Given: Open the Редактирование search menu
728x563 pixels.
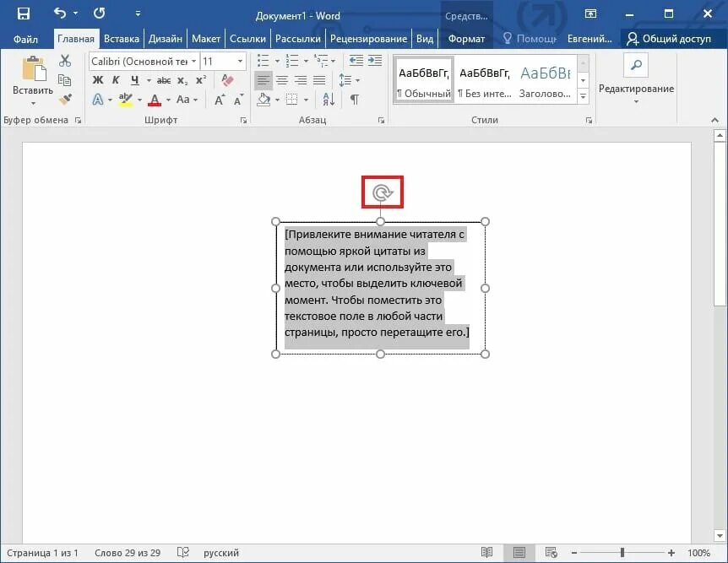Looking at the screenshot, I should click(636, 78).
